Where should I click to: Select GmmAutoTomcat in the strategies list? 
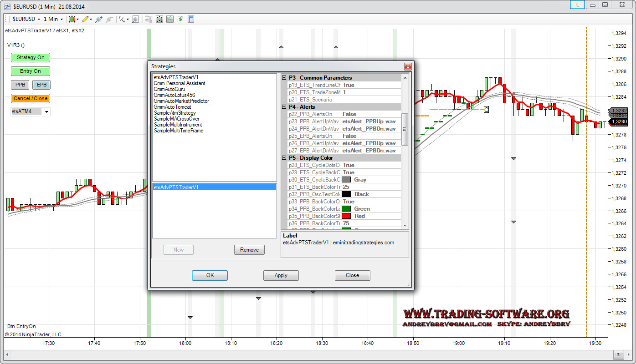coord(172,107)
